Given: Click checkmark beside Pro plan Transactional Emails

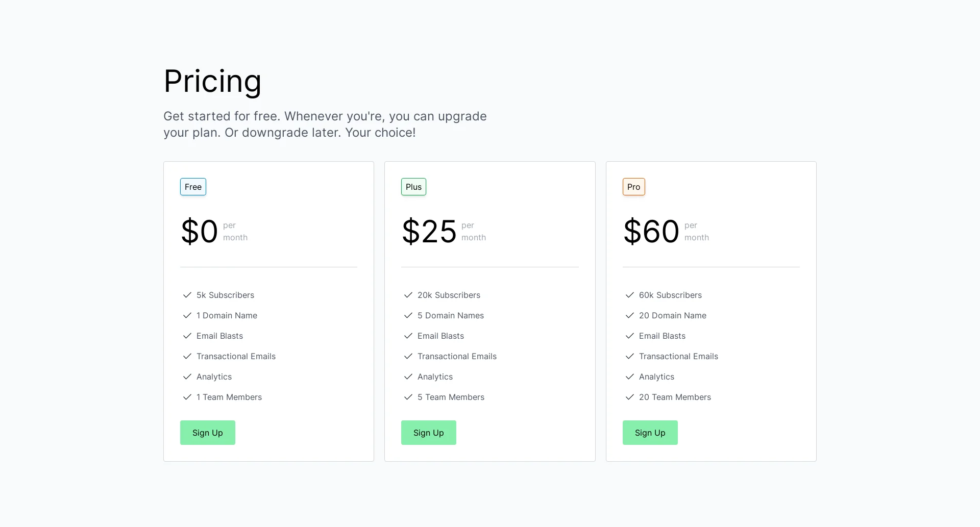Looking at the screenshot, I should [630, 356].
